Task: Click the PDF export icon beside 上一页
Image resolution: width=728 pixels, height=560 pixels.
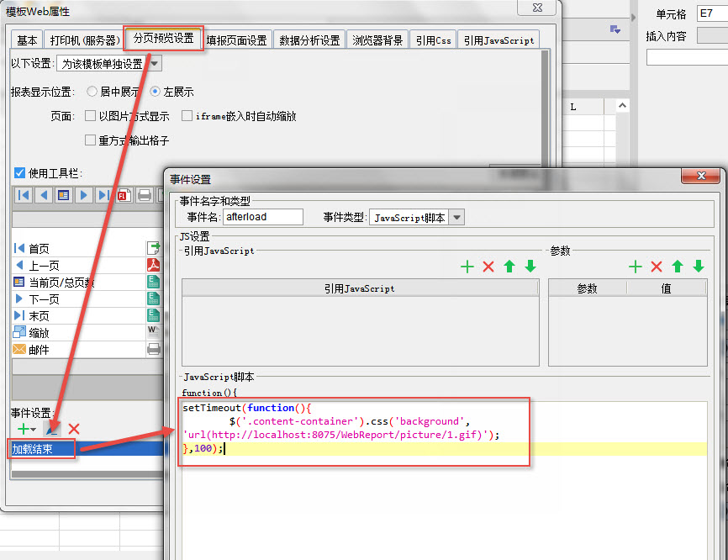Action: [x=154, y=265]
